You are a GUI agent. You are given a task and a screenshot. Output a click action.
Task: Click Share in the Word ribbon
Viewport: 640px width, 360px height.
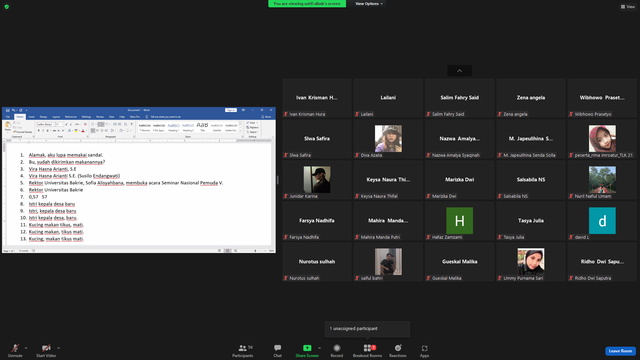266,117
